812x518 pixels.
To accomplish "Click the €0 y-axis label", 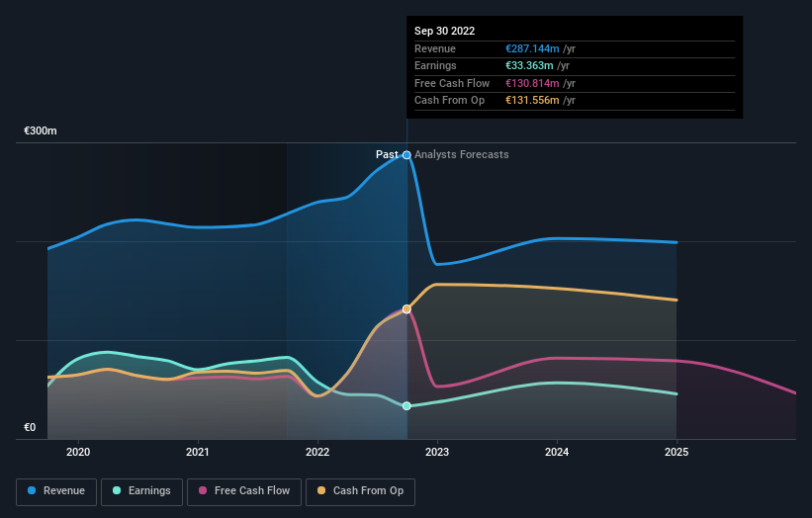I will (x=30, y=427).
